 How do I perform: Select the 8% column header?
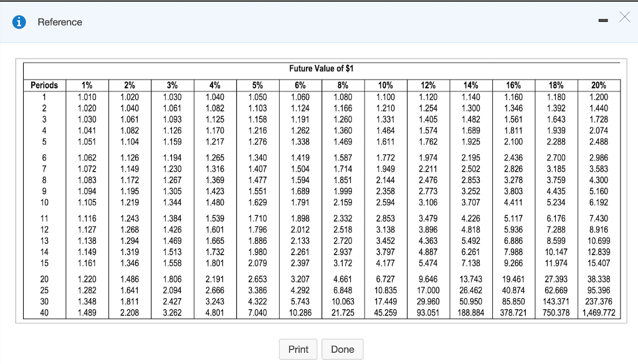point(343,85)
